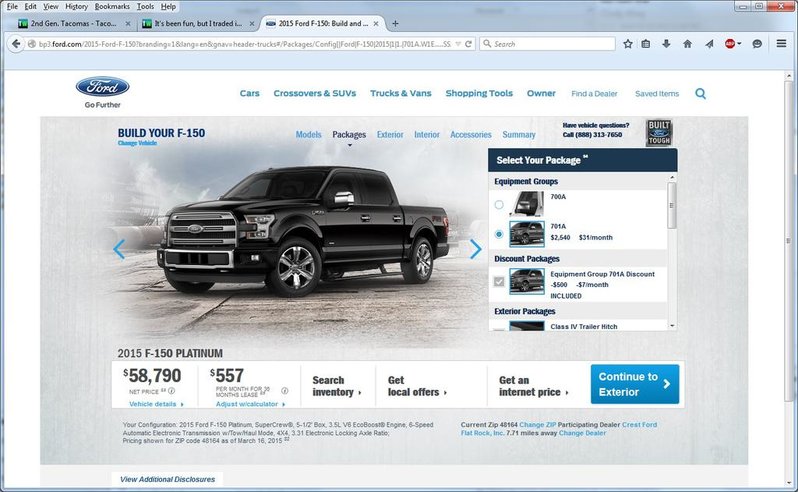
Task: Open the Bookmarks menu
Action: (112, 7)
